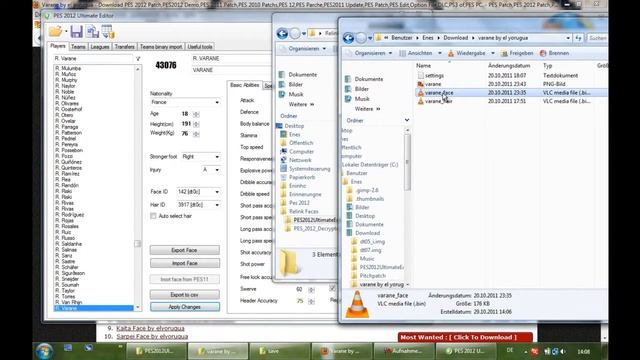The height and width of the screenshot is (360, 640).
Task: Toggle the Auto select hair checkbox
Action: click(153, 216)
